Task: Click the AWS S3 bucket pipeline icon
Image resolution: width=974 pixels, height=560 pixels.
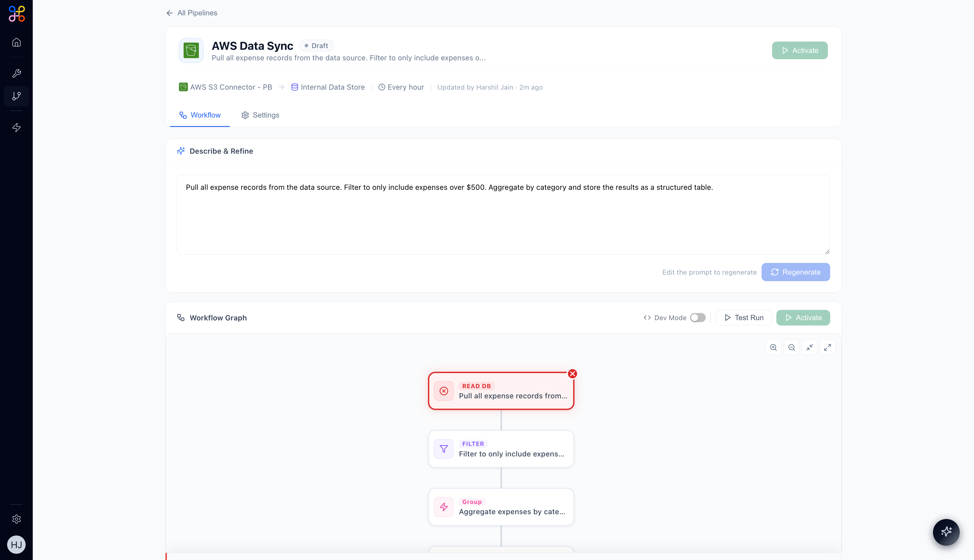Action: tap(191, 50)
